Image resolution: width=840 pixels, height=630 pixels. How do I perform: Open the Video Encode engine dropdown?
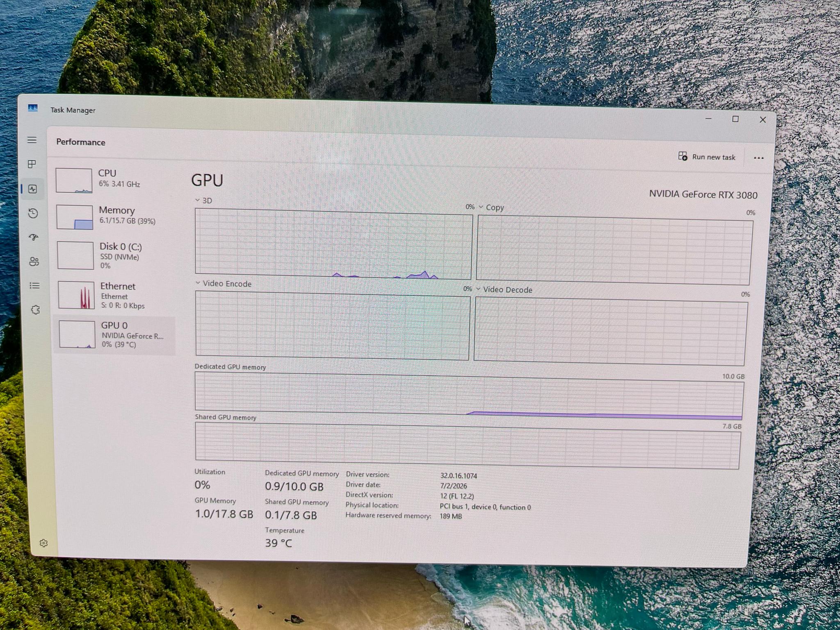coord(224,283)
